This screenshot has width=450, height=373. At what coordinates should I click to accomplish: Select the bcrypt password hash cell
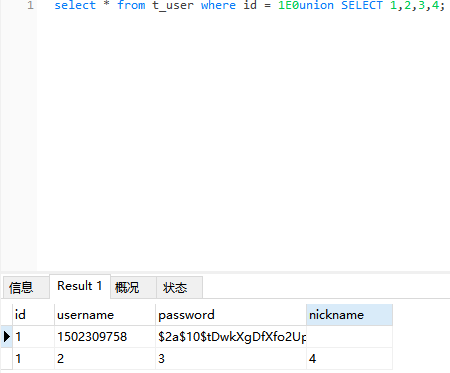pos(231,337)
